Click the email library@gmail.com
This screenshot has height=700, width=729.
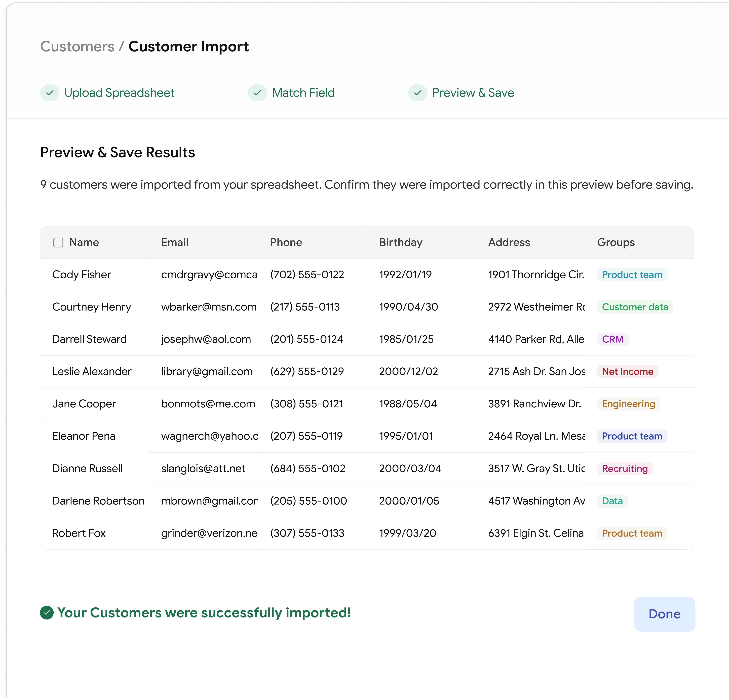click(x=207, y=372)
